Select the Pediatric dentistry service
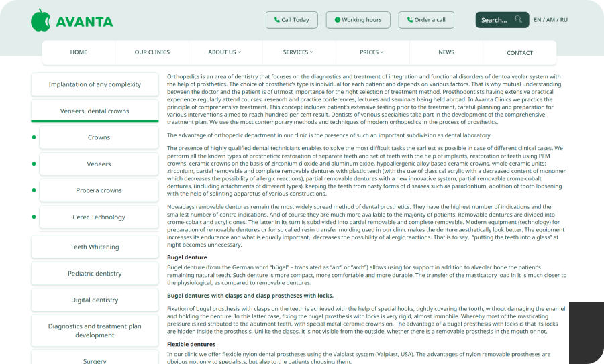 coord(95,274)
